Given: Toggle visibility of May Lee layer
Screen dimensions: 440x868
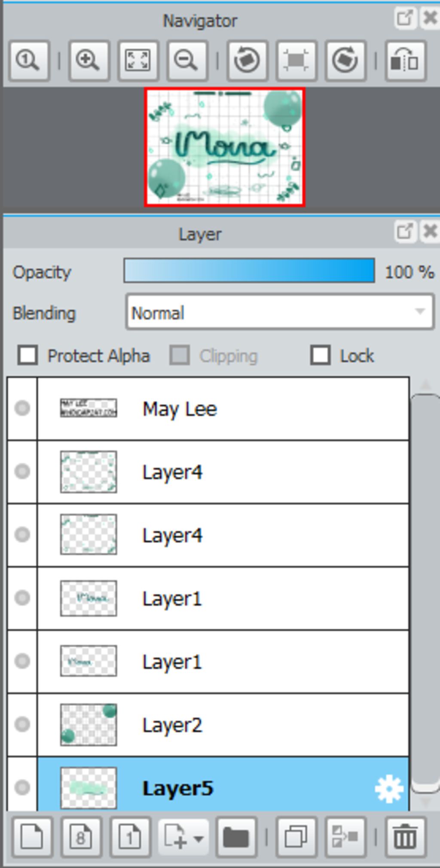Looking at the screenshot, I should [22, 408].
